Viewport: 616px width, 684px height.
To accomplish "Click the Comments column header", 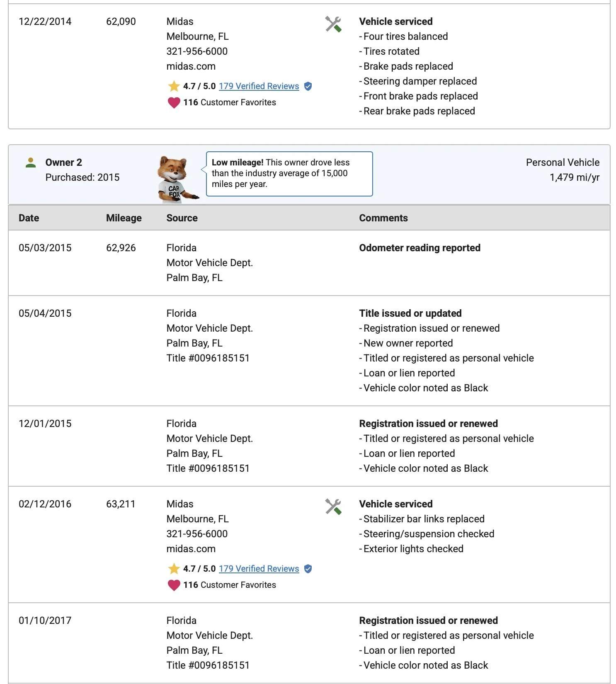I will 383,218.
